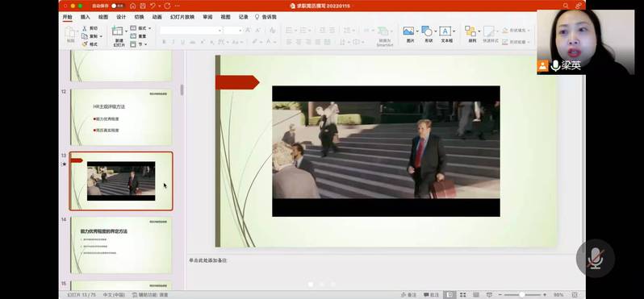This screenshot has width=644, height=299.
Task: Switch to slide sorter view in status bar
Action: tap(463, 295)
